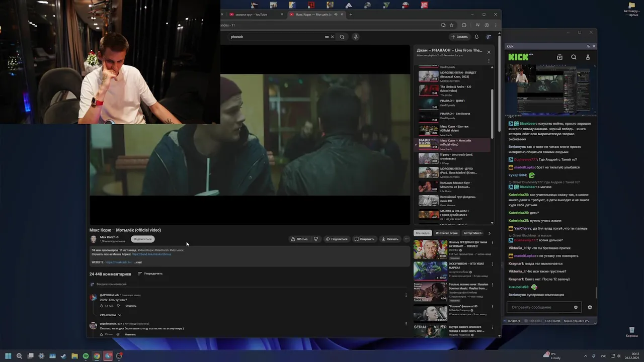644x362 pixels.
Task: Open options for Теплые летние ночи video
Action: coord(493,285)
